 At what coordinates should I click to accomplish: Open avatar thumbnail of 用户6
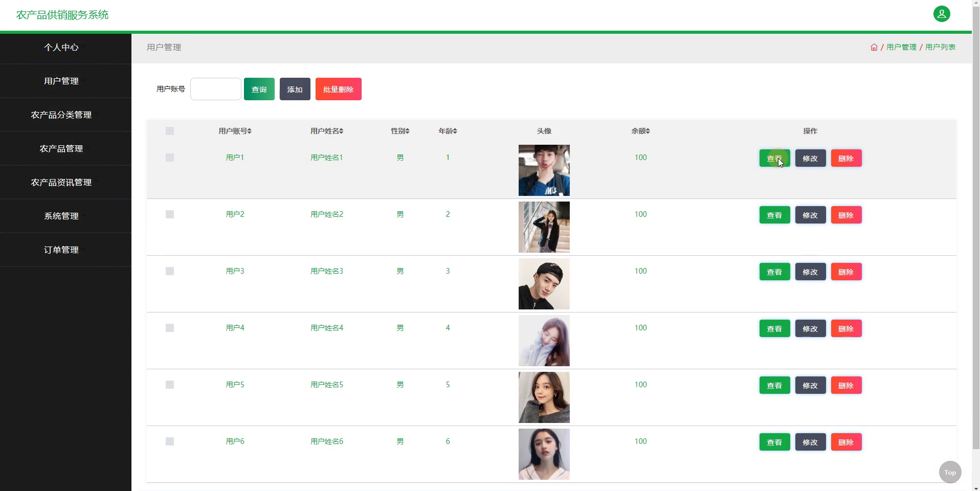point(544,454)
